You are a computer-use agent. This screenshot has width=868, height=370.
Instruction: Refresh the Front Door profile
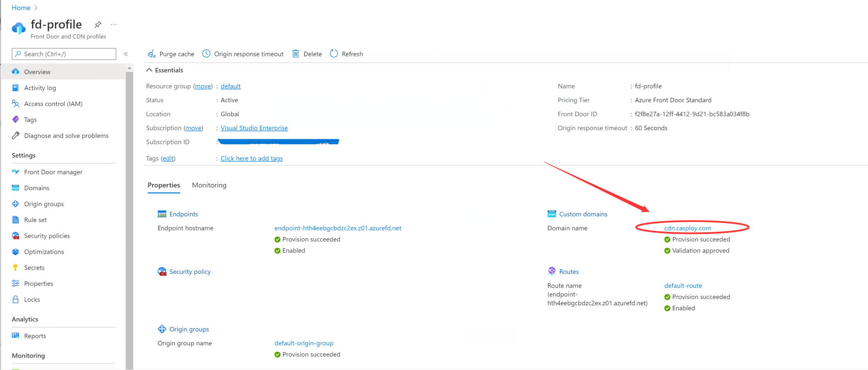346,54
